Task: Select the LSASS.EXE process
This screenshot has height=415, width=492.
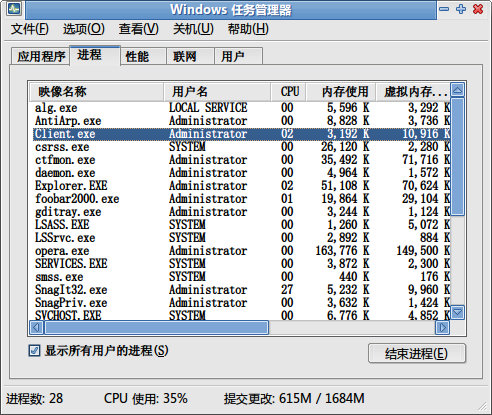Action: [x=241, y=225]
